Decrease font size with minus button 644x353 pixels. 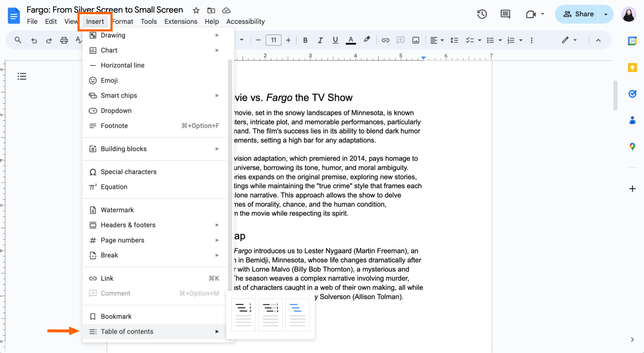[258, 40]
